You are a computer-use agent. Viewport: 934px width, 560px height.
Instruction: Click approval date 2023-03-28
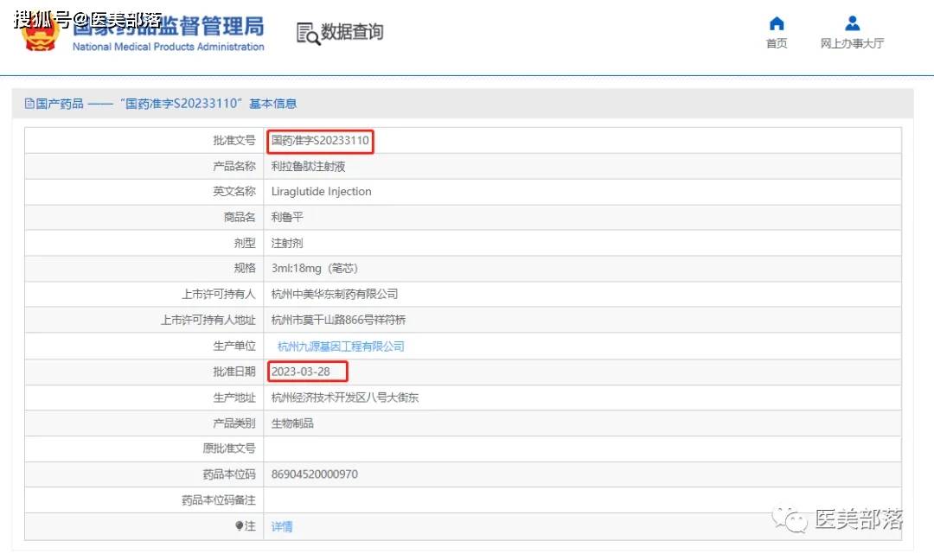pyautogui.click(x=300, y=372)
